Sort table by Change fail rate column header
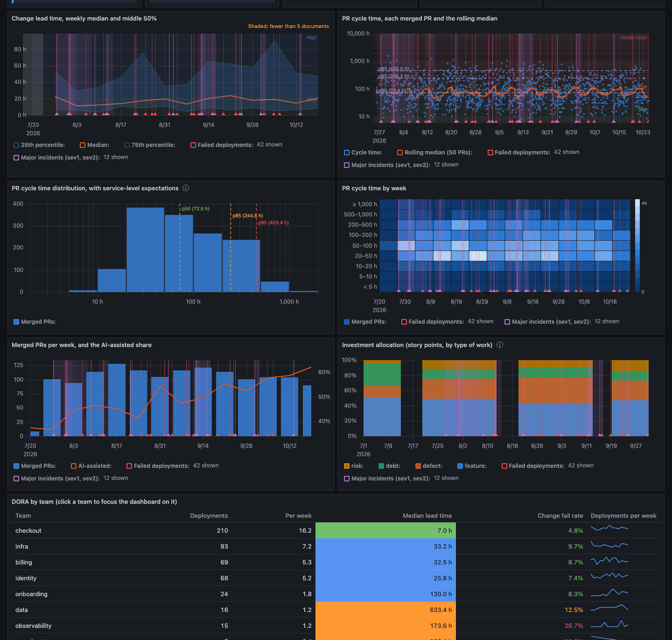 point(560,515)
